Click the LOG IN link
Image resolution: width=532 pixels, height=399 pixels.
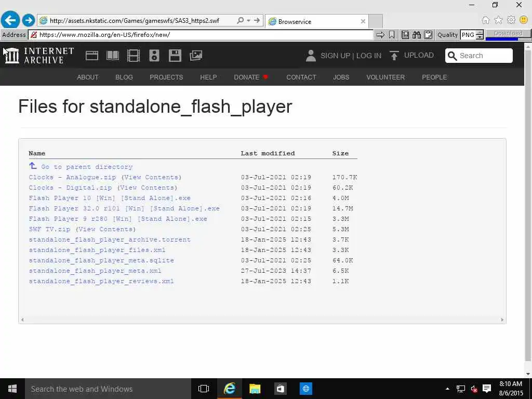369,56
